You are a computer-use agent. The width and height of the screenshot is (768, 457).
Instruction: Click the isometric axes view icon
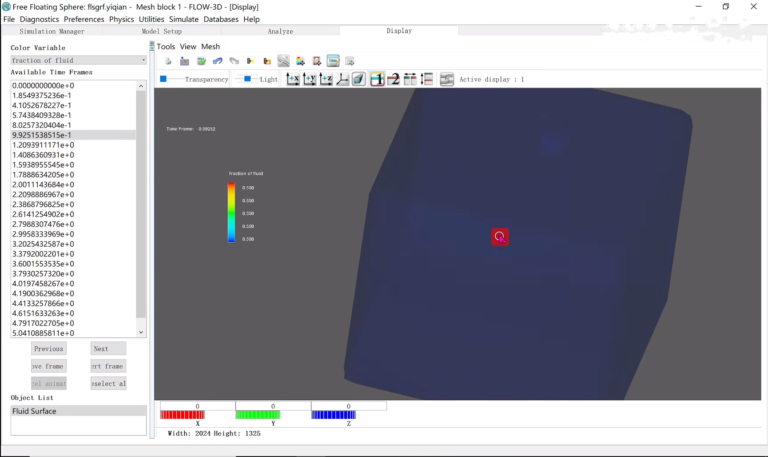pyautogui.click(x=343, y=79)
